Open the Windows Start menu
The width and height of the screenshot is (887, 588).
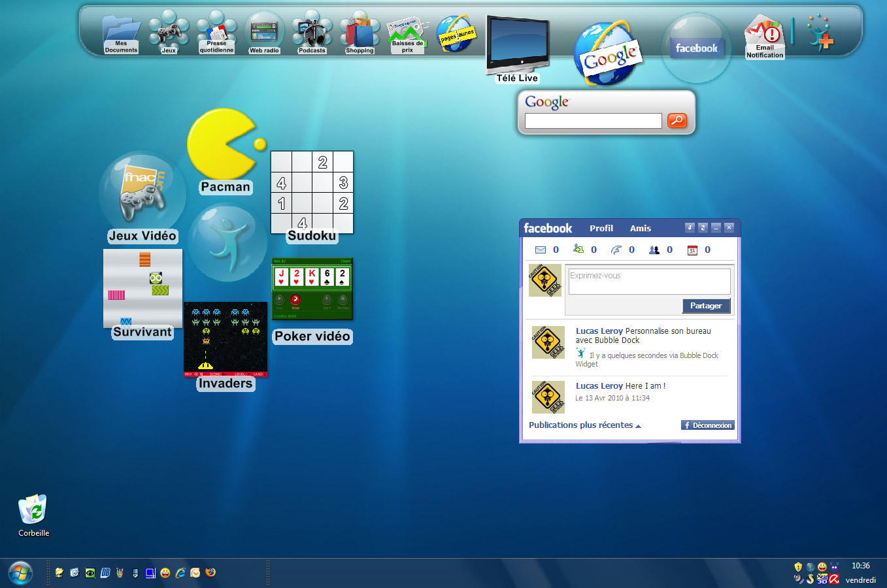coord(20,573)
